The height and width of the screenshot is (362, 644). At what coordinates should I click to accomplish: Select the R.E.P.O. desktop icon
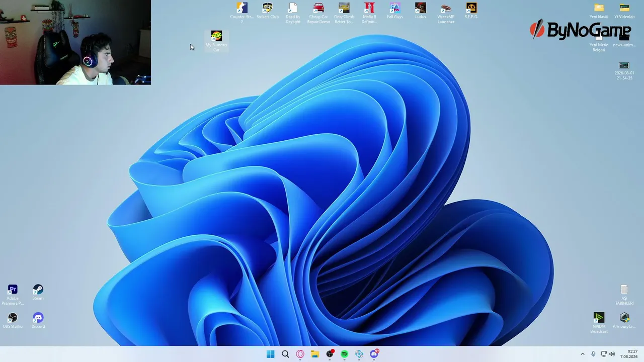pyautogui.click(x=471, y=11)
